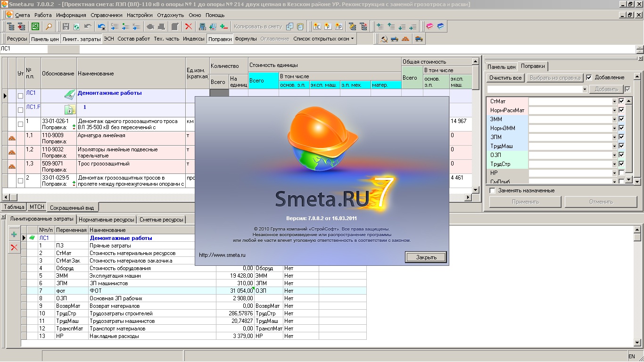Click the red X delete icon

[x=188, y=26]
